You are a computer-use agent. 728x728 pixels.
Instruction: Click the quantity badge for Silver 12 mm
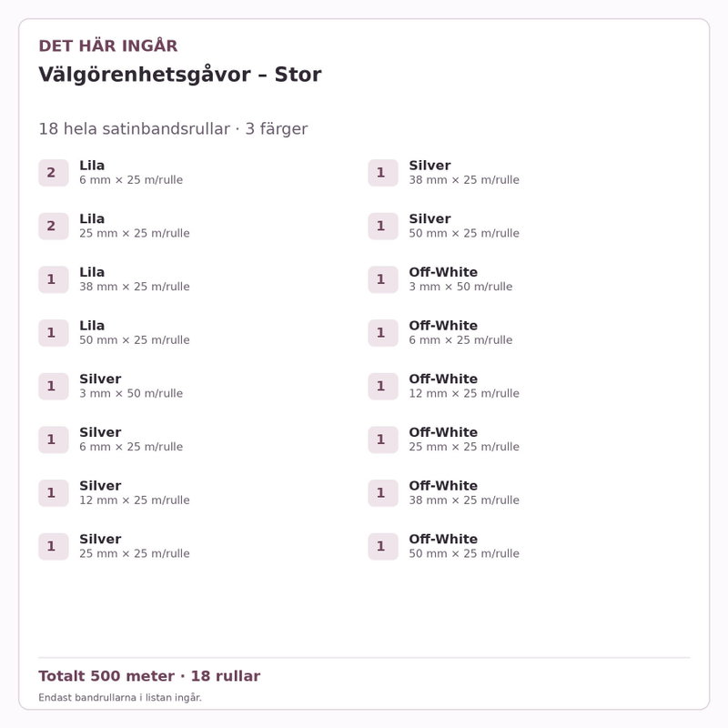coord(54,493)
